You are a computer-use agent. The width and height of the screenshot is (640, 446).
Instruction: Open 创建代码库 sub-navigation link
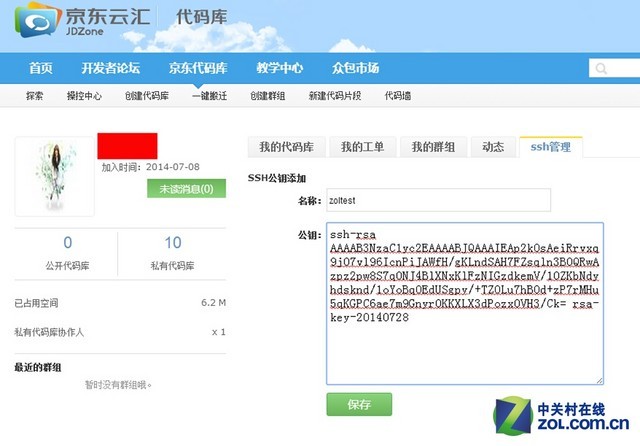[146, 96]
